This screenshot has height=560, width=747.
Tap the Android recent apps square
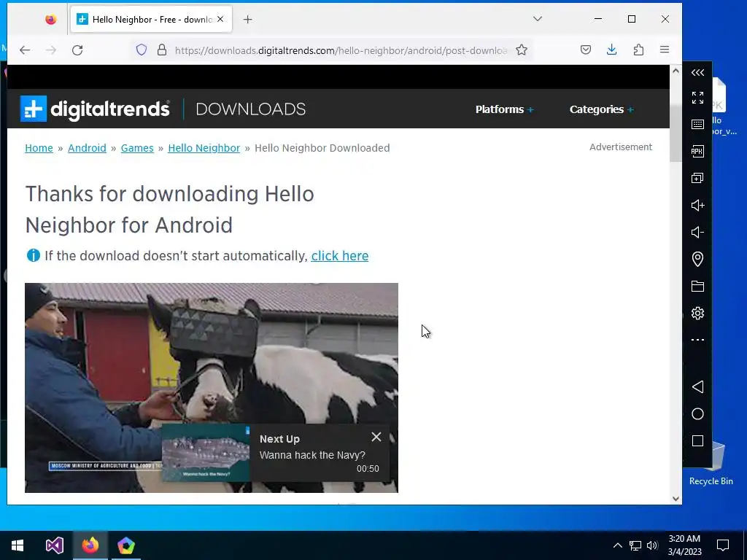(697, 441)
